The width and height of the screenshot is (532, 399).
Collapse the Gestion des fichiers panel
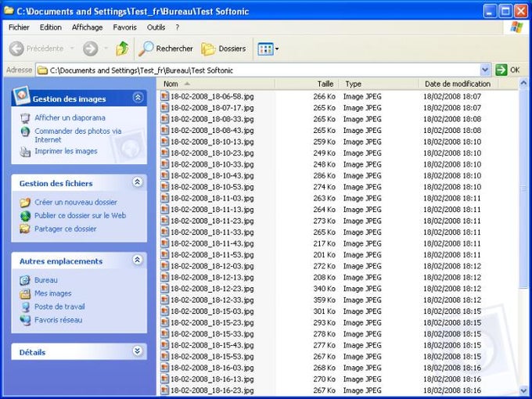[x=138, y=182]
